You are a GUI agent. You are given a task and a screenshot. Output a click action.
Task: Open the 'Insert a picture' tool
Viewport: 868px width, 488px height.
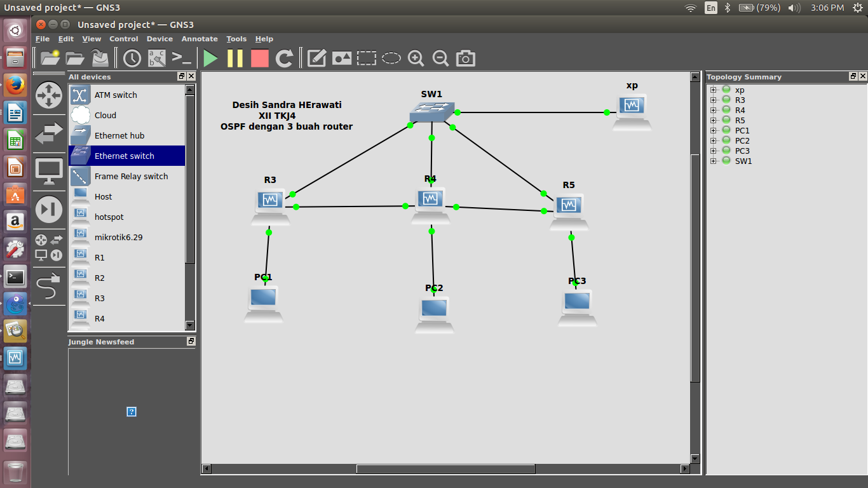(342, 58)
